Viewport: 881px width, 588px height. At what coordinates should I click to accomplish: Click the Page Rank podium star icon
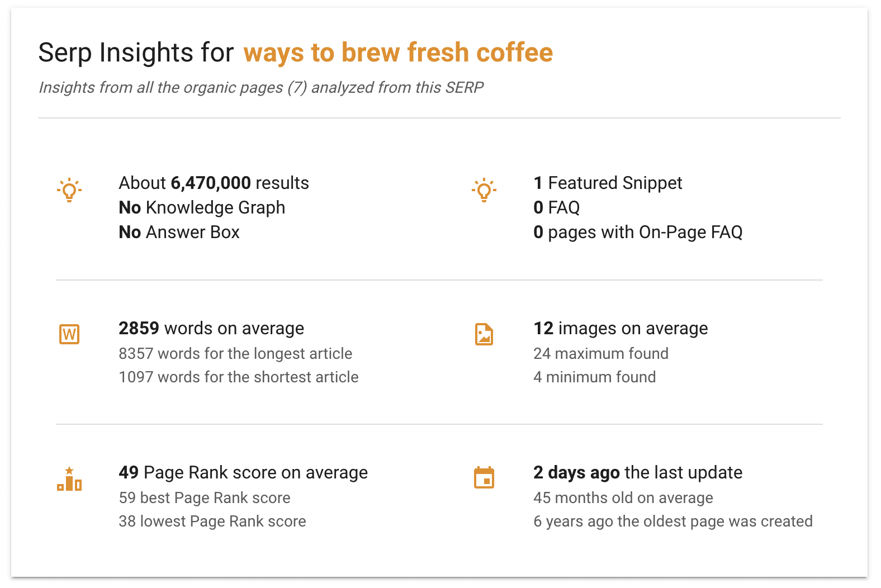[69, 480]
